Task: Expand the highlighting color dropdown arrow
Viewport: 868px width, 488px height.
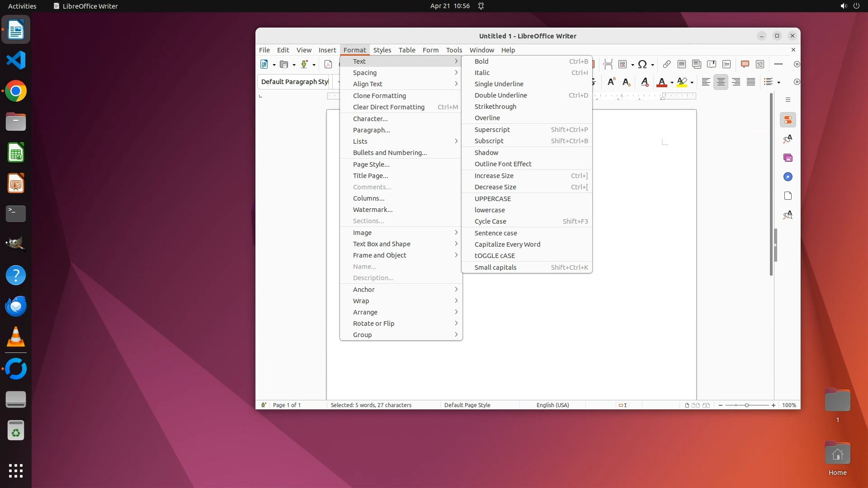Action: [692, 82]
